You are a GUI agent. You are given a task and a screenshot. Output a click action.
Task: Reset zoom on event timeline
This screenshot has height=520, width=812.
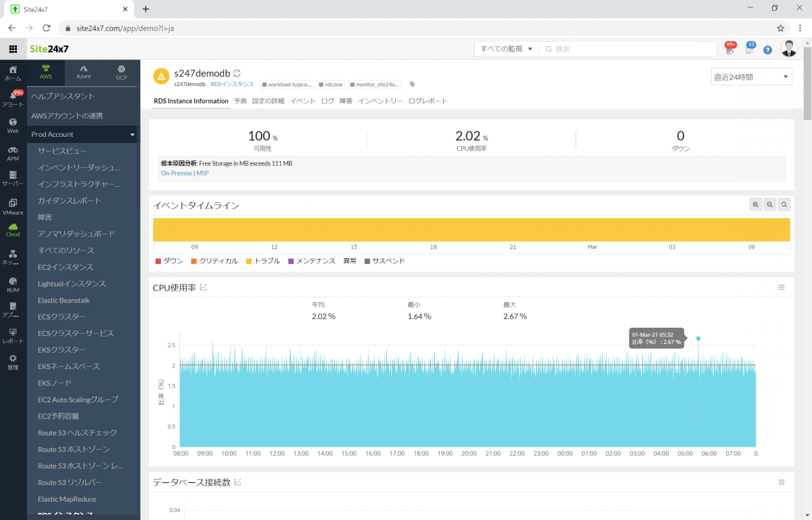784,204
